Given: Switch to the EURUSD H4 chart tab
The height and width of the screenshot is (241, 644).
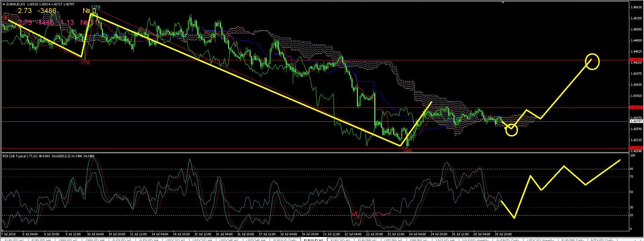Looking at the screenshot, I should point(41,239).
